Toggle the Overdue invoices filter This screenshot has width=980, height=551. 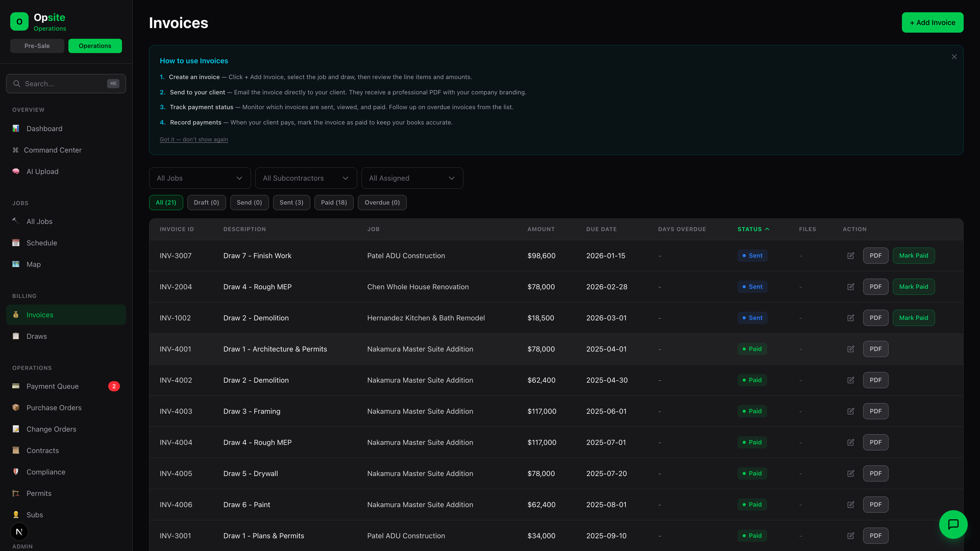[x=382, y=202]
